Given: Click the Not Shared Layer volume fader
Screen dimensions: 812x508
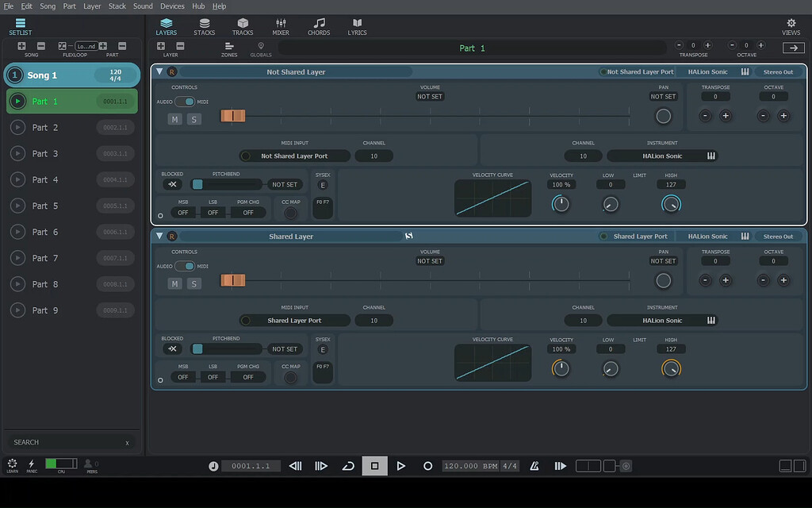Looking at the screenshot, I should [x=233, y=116].
